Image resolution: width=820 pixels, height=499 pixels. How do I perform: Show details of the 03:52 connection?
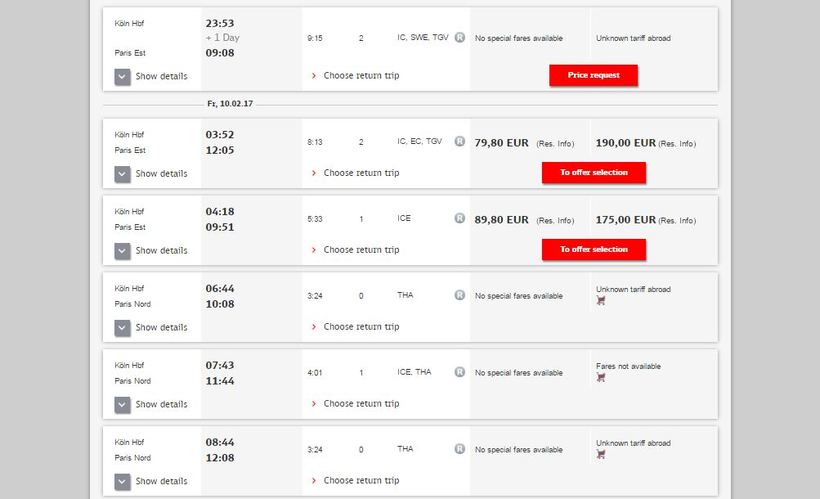123,174
